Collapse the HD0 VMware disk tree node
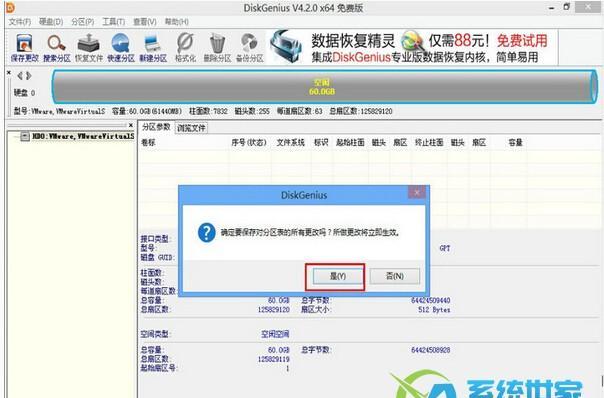This screenshot has height=398, width=604. tap(25, 136)
